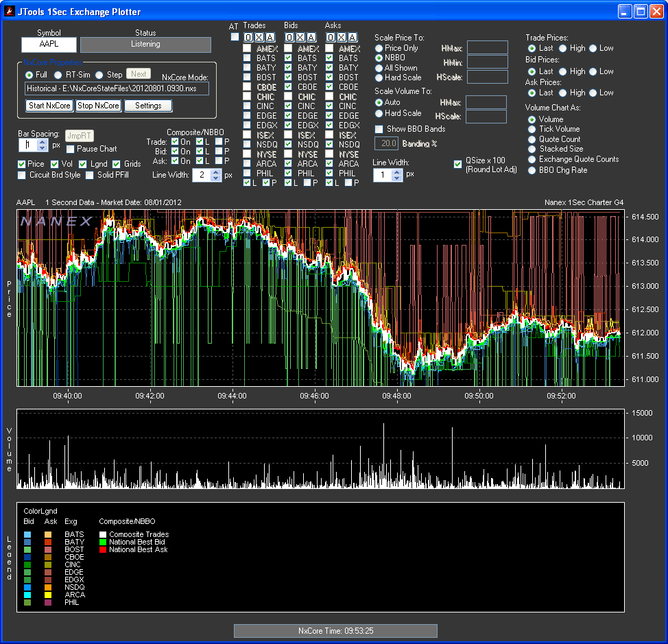Toggle QSize x 100 round lot adjustment
The image size is (668, 644).
point(457,164)
